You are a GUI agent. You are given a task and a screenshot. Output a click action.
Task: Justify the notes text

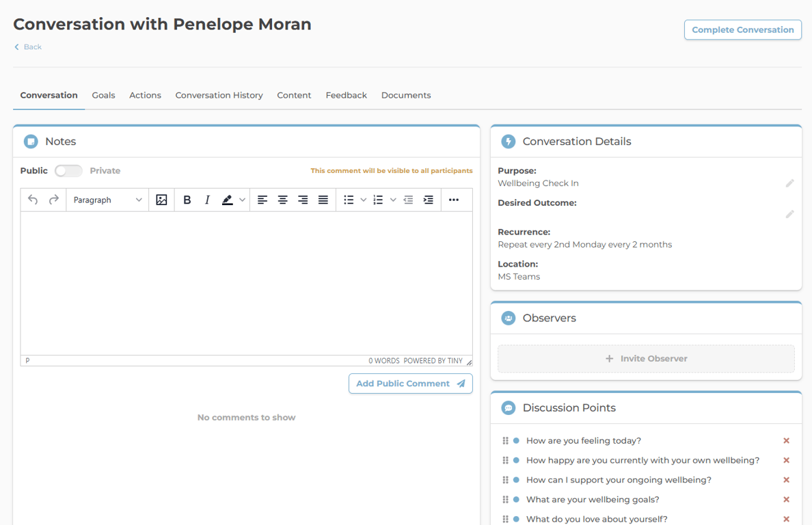pyautogui.click(x=323, y=200)
